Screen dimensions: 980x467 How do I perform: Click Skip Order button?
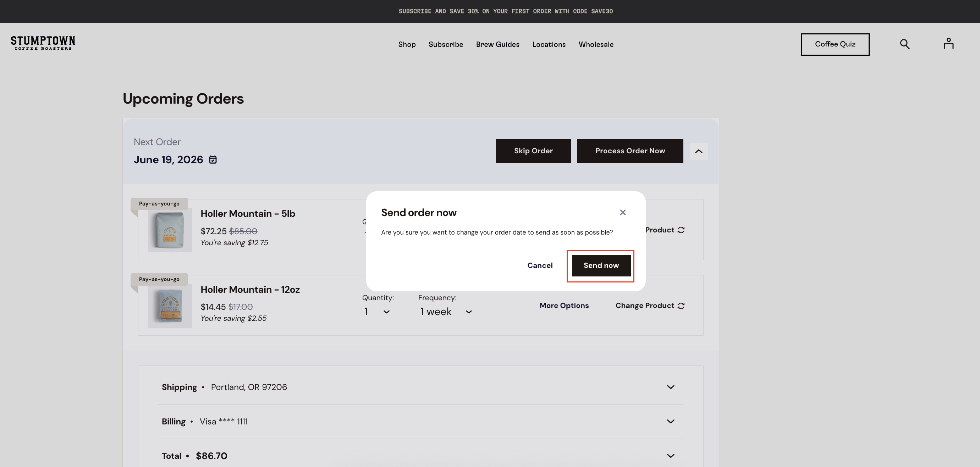click(533, 151)
